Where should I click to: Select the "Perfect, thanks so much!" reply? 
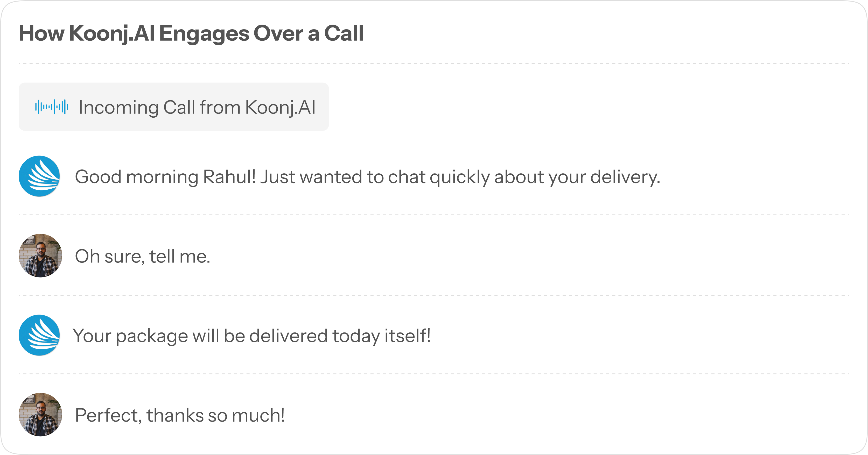tap(180, 415)
